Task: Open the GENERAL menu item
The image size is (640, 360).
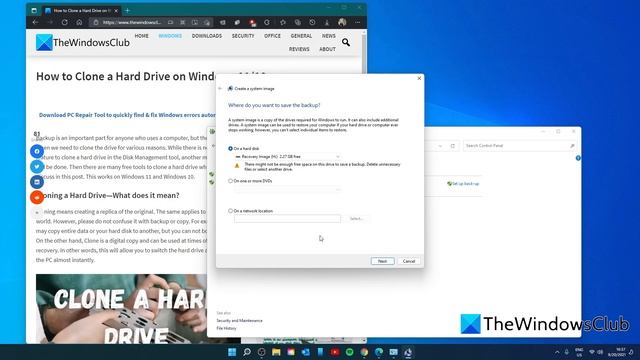Action: point(301,36)
